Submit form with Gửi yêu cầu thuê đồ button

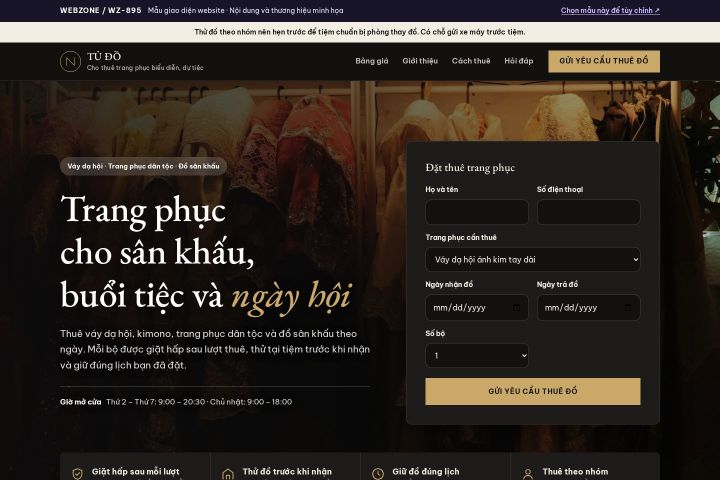point(533,391)
